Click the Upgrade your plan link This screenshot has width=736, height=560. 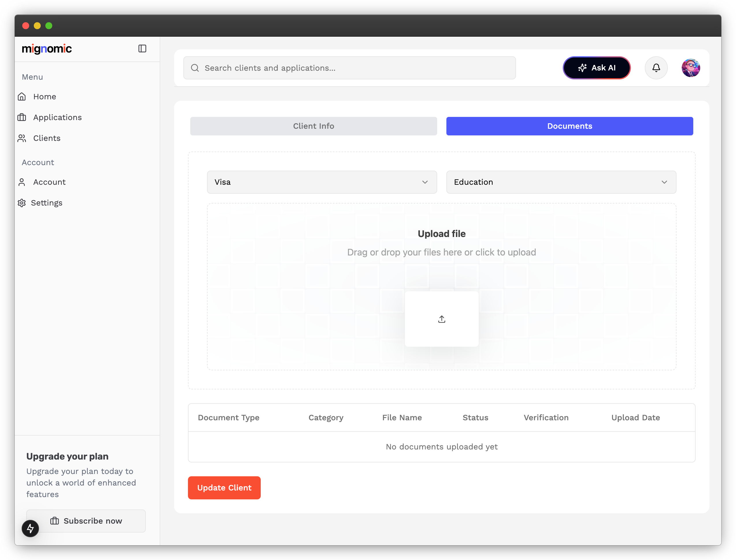(x=67, y=456)
